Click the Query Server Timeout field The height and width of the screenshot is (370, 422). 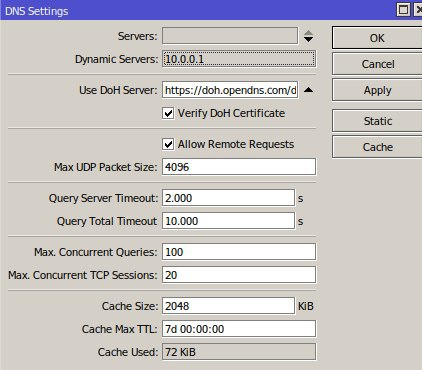coord(229,198)
